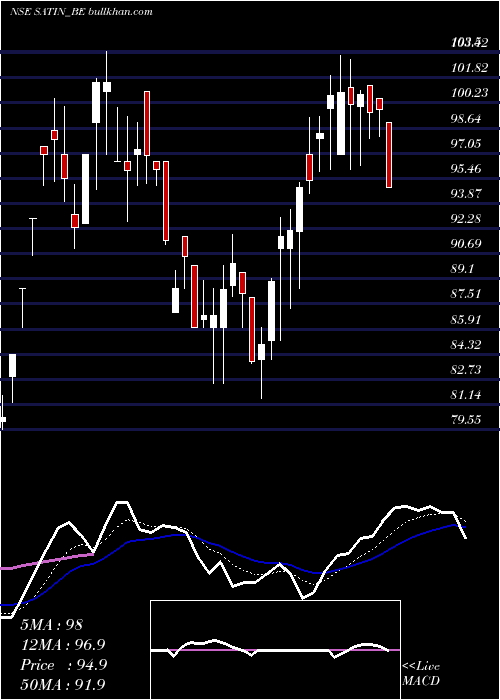Viewport: 500px width, 700px height.
Task: Select the 82.73 price axis label
Action: (466, 370)
